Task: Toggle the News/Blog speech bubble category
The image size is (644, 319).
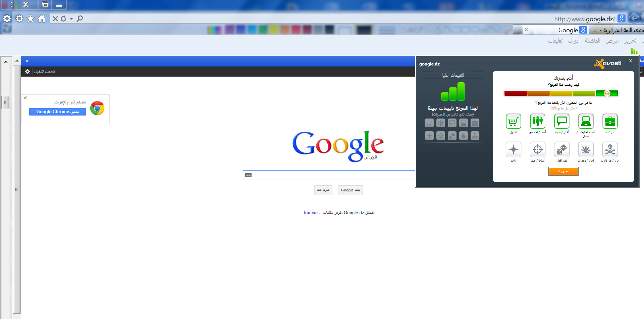Action: pos(561,122)
